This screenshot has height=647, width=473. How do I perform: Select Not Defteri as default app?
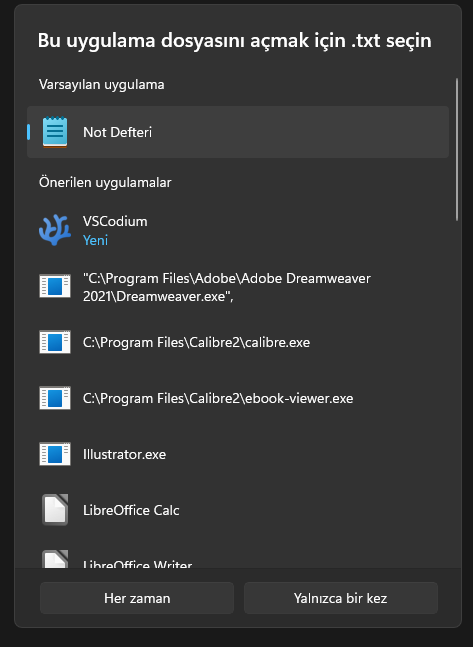[x=238, y=132]
